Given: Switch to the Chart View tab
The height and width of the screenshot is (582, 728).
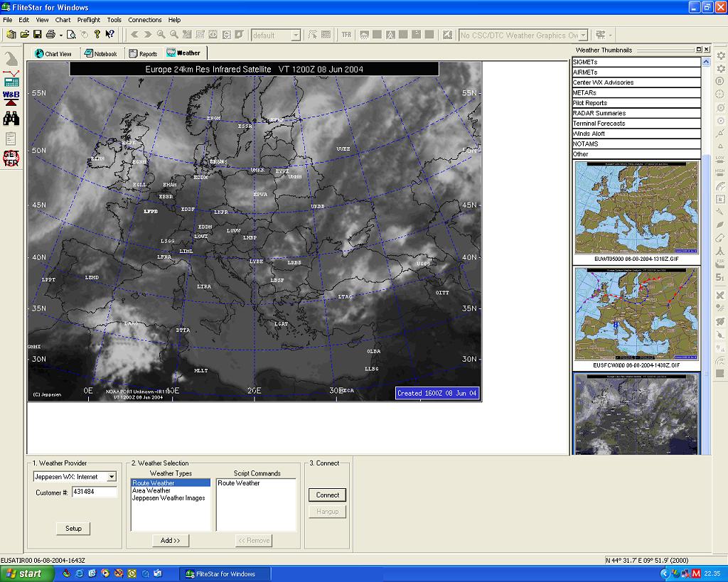Looking at the screenshot, I should (x=53, y=54).
